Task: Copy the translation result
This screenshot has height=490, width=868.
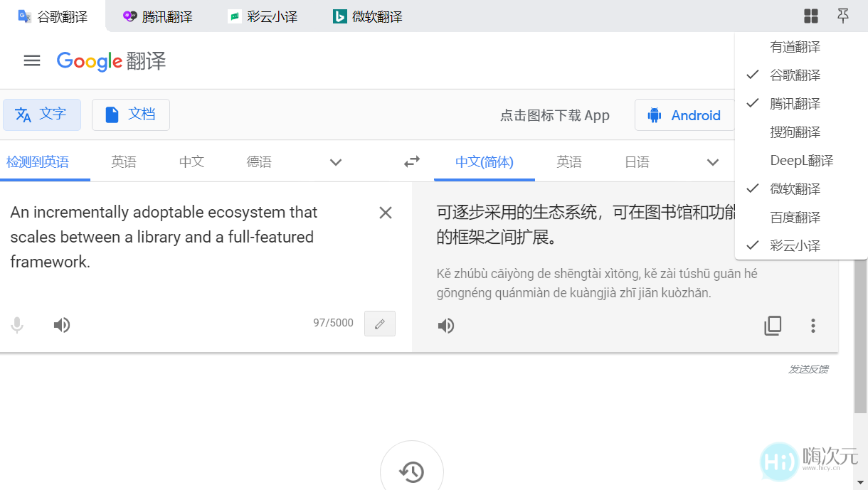Action: click(x=773, y=325)
